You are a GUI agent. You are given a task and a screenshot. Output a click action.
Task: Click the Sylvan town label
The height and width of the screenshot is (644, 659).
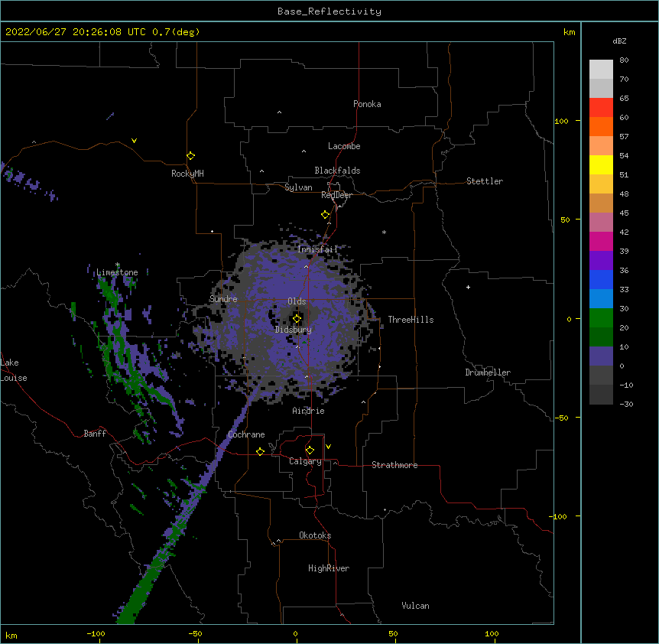click(298, 187)
